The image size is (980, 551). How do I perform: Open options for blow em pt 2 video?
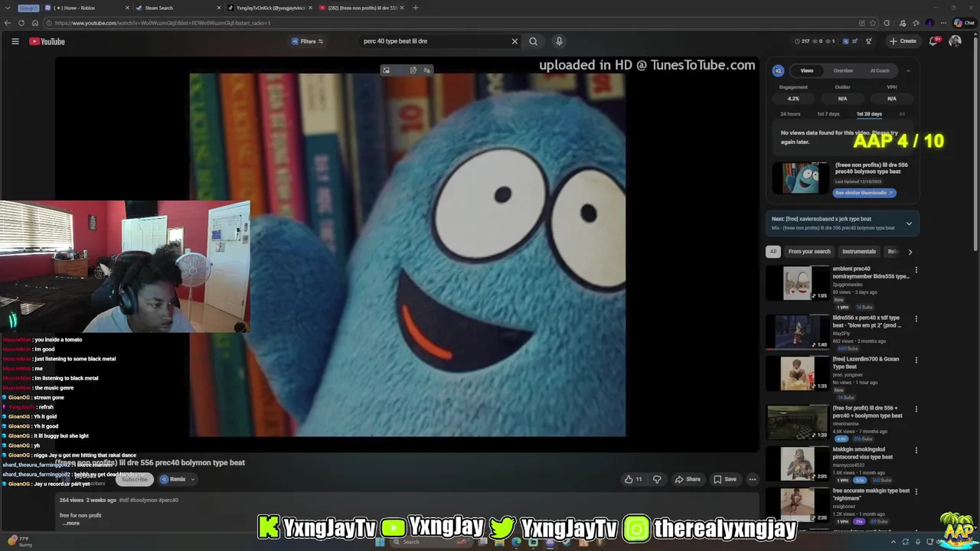point(916,319)
